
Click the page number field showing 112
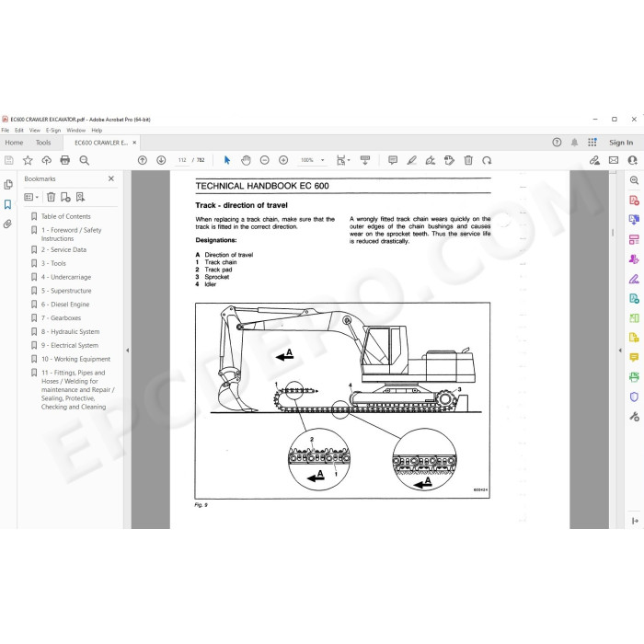[182, 160]
